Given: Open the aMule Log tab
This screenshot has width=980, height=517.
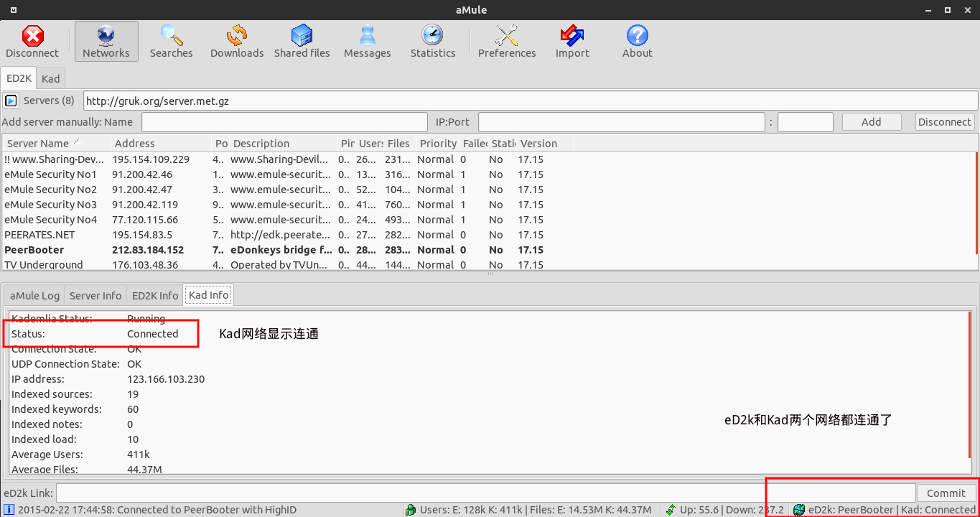Looking at the screenshot, I should pos(34,295).
